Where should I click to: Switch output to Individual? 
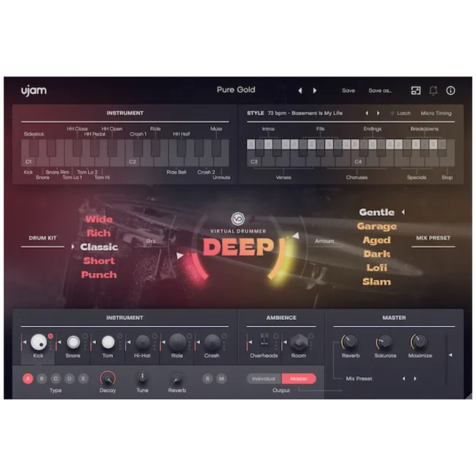point(264,379)
